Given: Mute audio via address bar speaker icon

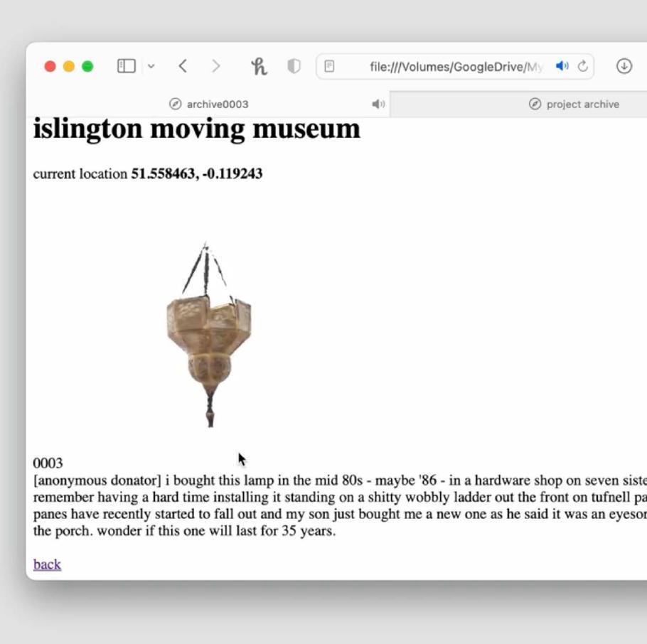Looking at the screenshot, I should point(562,66).
